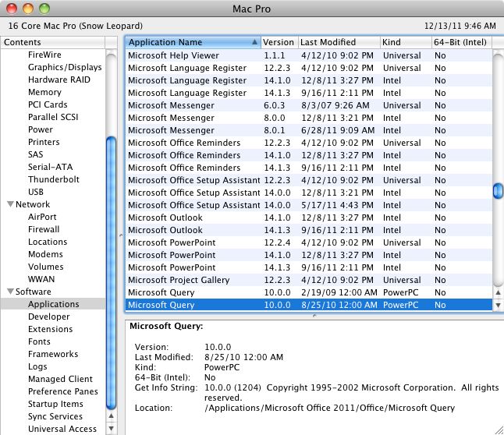Select Thunderbolt in the sidebar
504x435 pixels.
(x=53, y=179)
